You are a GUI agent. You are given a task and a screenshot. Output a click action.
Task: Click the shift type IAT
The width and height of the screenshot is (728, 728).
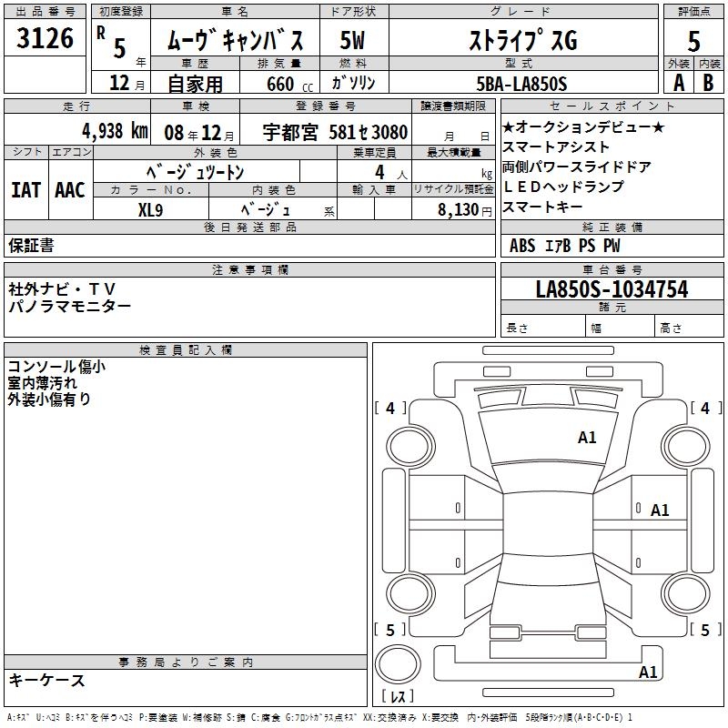pyautogui.click(x=25, y=190)
